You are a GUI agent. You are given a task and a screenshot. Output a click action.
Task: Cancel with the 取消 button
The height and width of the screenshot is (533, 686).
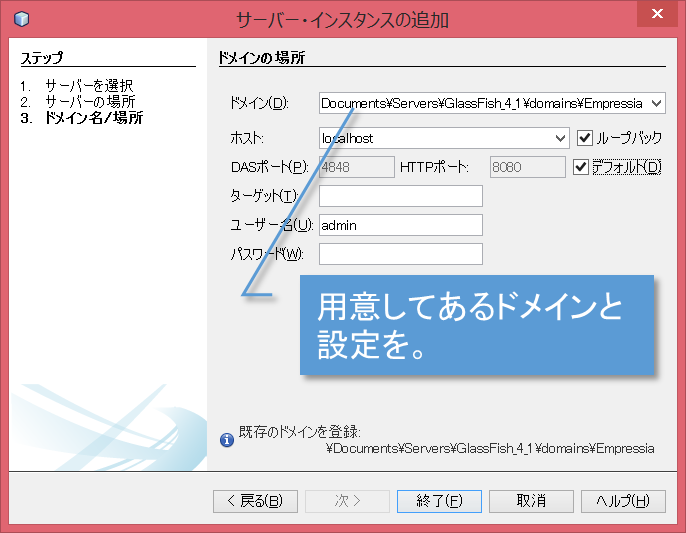click(x=531, y=501)
